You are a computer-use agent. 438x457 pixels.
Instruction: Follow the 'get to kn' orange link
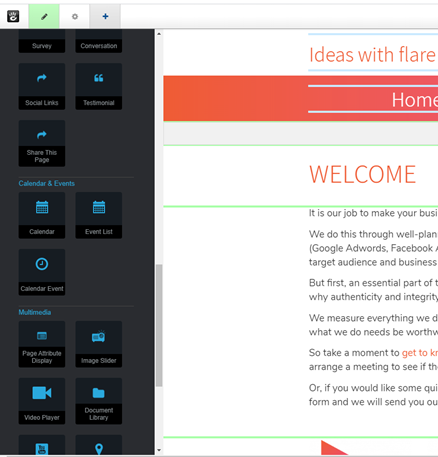(420, 353)
